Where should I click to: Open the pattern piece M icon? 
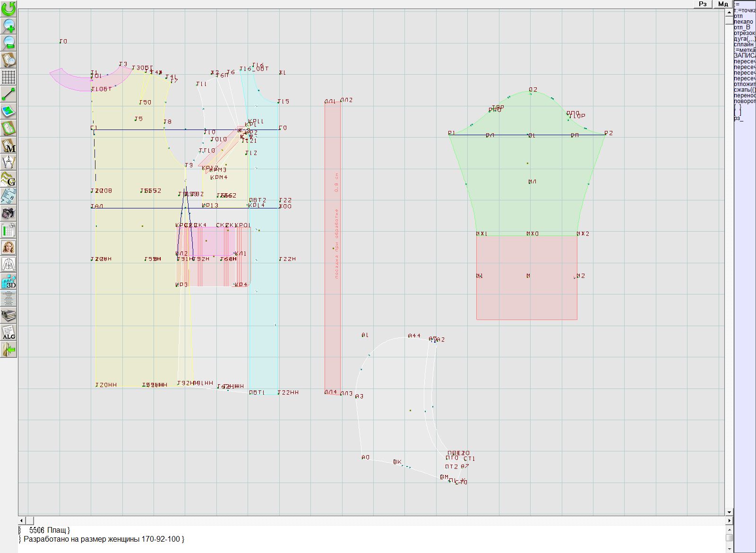click(x=9, y=146)
